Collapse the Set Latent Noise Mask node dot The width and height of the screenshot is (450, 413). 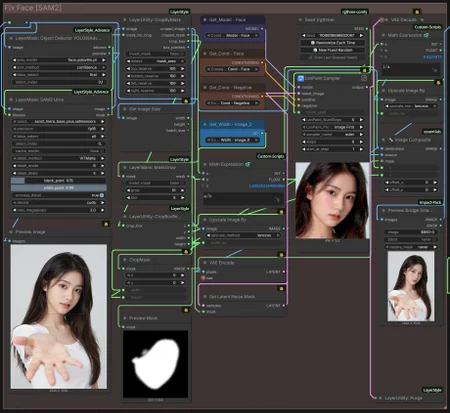[x=205, y=297]
